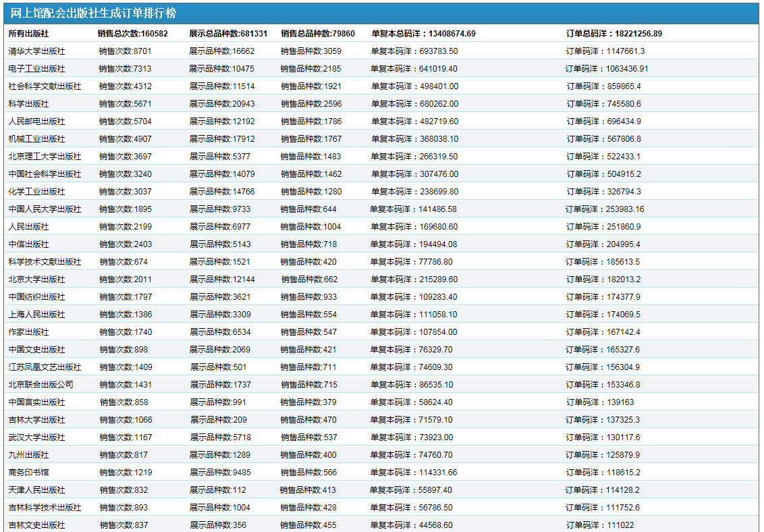Screen dimensions: 764x532
Task: Open the 北京联合出版公司 entry
Action: 40,385
